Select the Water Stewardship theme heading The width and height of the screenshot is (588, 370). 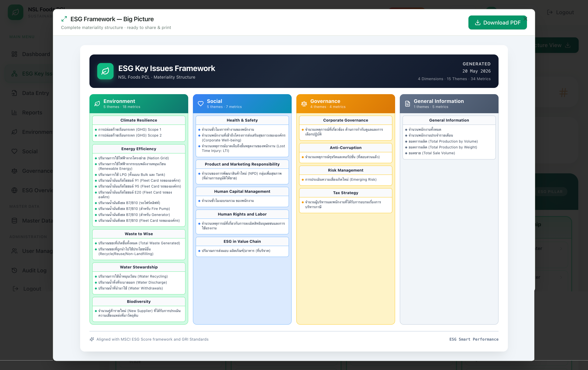point(139,267)
